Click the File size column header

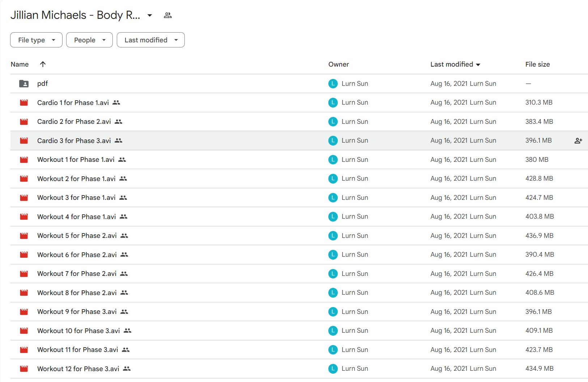pos(537,64)
